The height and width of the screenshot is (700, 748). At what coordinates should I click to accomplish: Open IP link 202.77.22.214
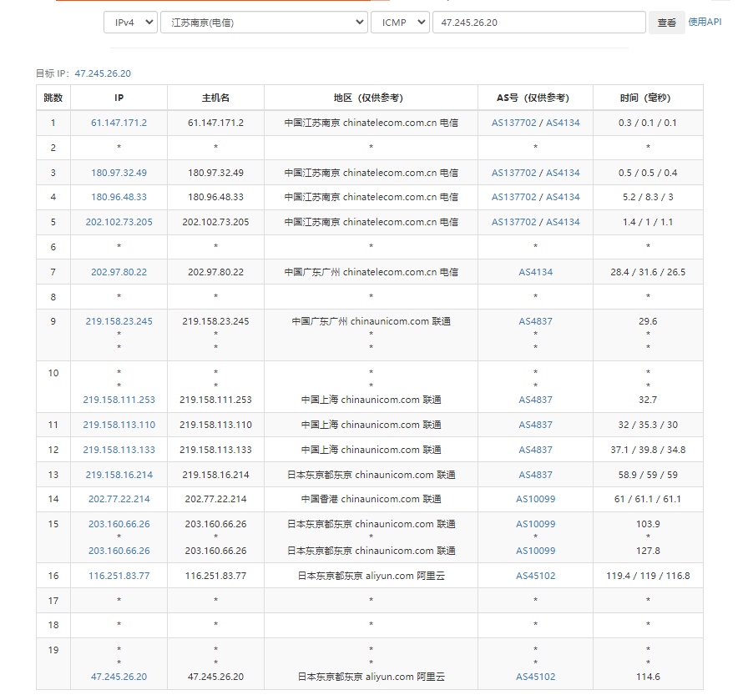pos(119,499)
